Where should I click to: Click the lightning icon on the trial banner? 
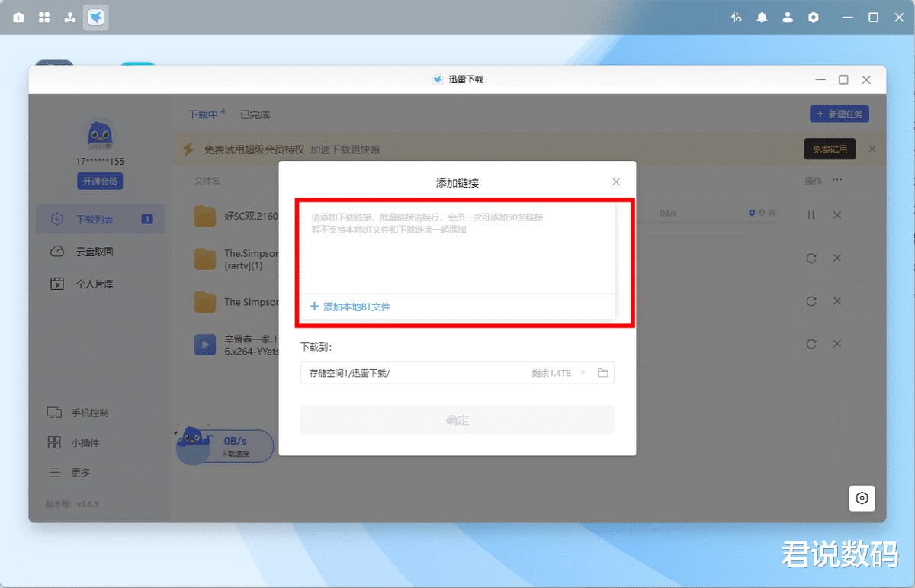[x=188, y=149]
